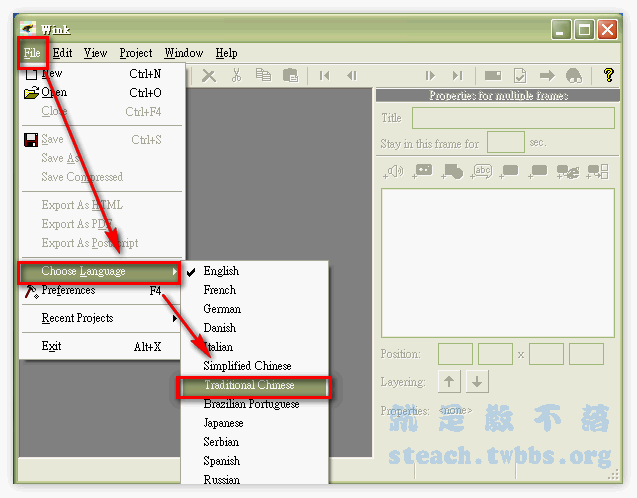The width and height of the screenshot is (637, 498).
Task: Open the Project menu
Action: (x=136, y=53)
